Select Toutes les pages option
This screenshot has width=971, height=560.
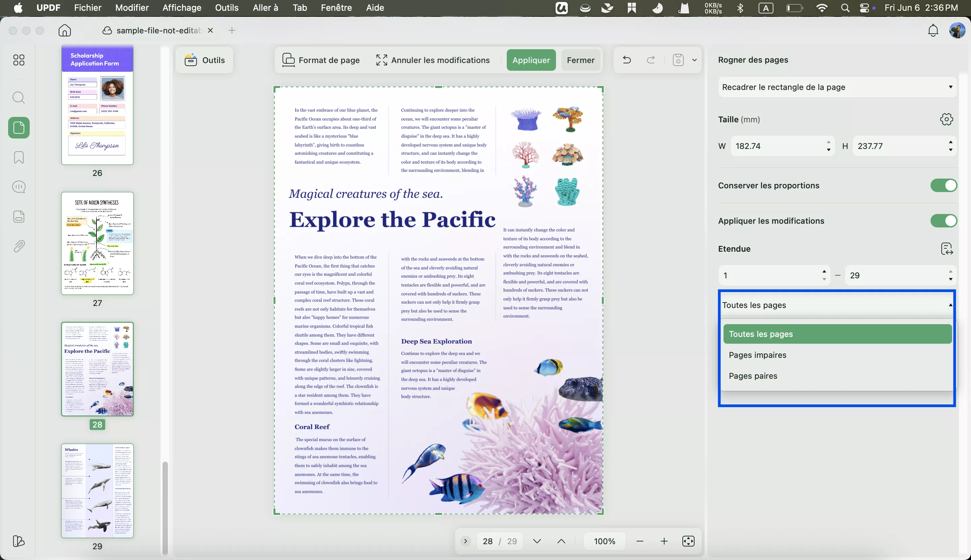pyautogui.click(x=837, y=334)
